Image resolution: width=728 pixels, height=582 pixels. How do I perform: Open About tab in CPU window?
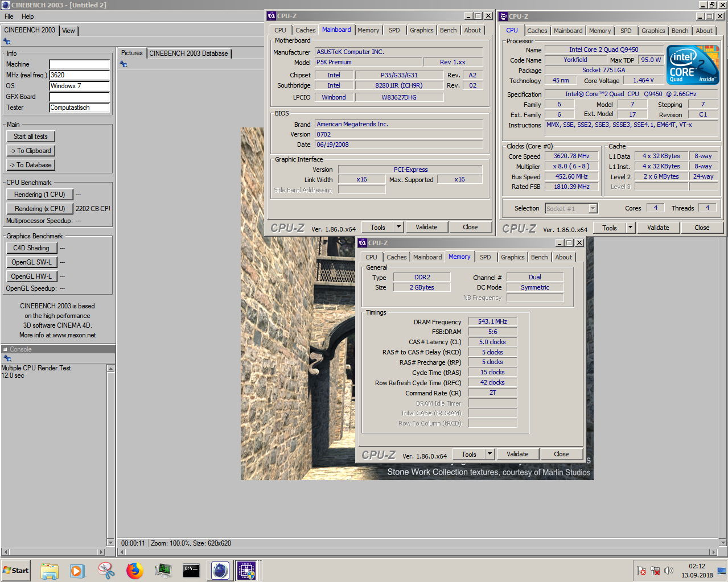pyautogui.click(x=704, y=31)
